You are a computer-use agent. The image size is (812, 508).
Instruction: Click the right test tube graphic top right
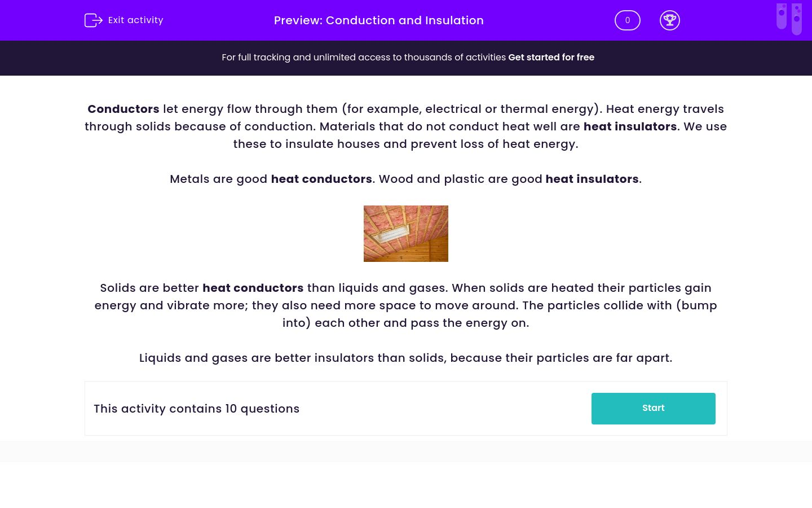pyautogui.click(x=797, y=19)
